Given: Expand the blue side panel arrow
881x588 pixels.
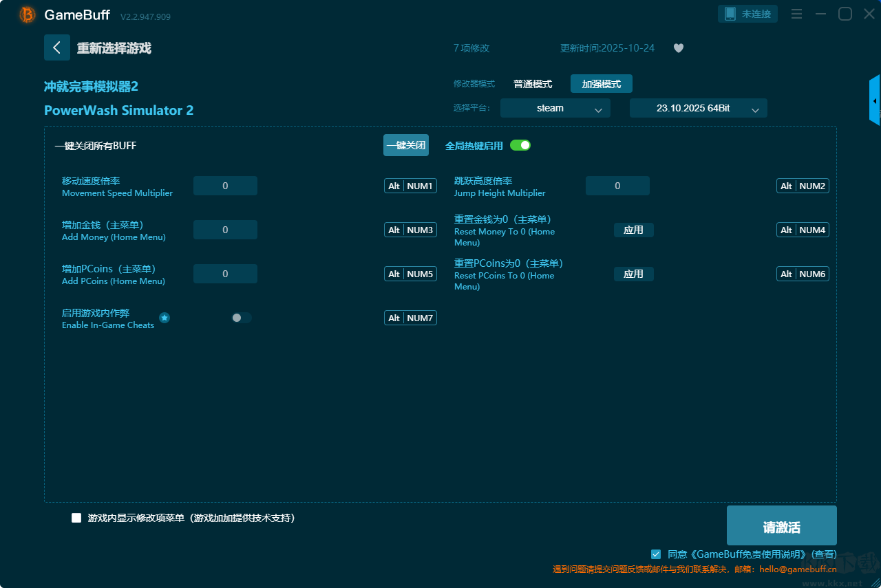Looking at the screenshot, I should tap(875, 100).
